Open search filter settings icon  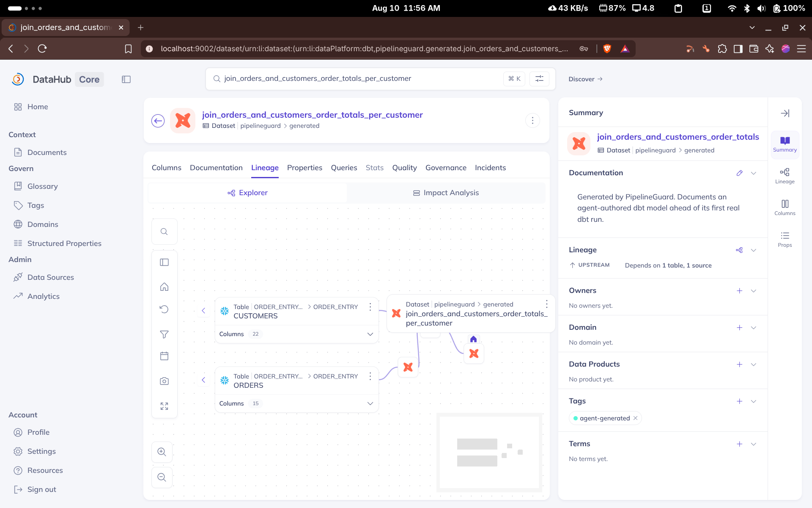(x=539, y=79)
